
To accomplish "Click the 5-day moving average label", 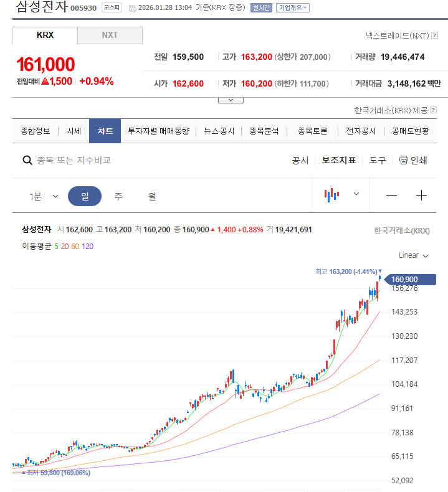I will (x=57, y=247).
